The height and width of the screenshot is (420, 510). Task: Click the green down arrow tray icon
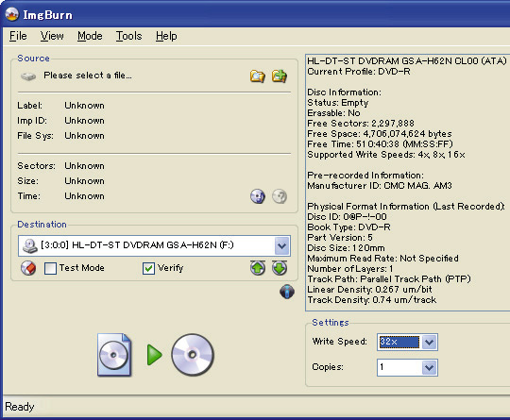coord(280,268)
